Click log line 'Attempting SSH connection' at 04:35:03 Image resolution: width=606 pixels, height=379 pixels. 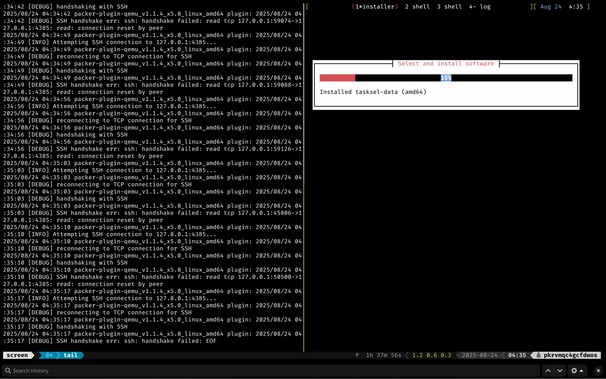109,170
